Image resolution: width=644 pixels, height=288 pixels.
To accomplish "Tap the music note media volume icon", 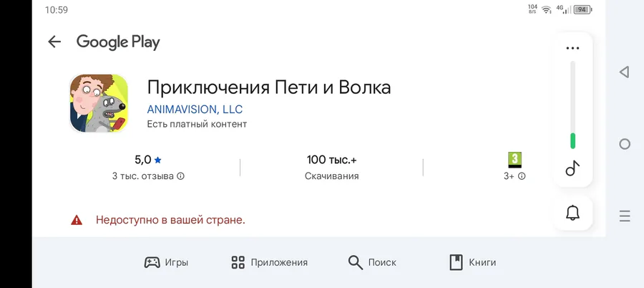I will point(572,168).
